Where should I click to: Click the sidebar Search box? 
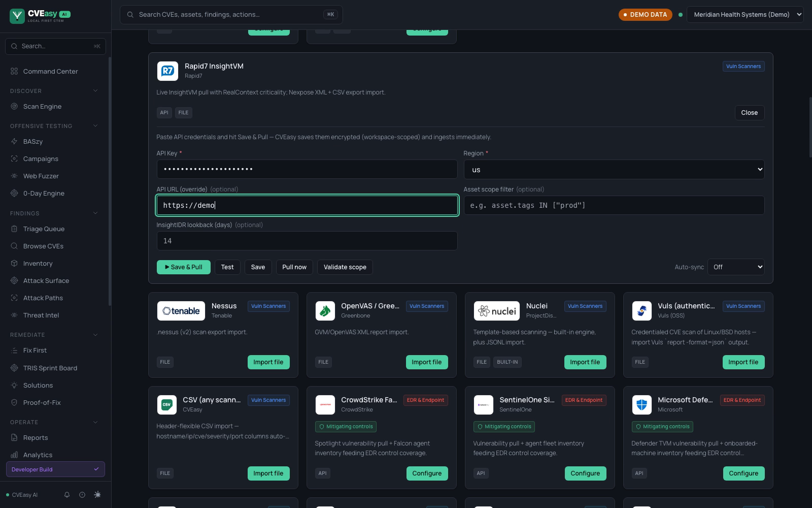tap(55, 46)
